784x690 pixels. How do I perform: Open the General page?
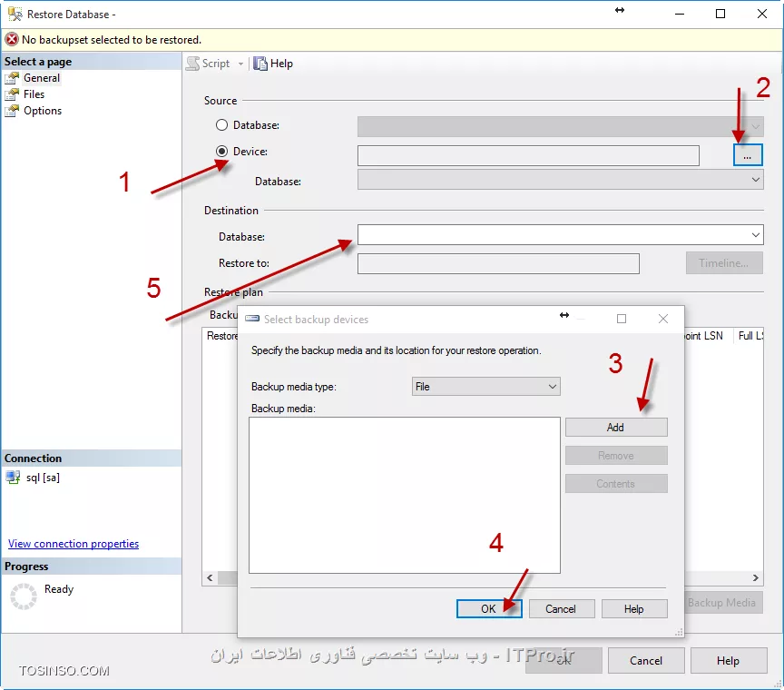pos(42,78)
